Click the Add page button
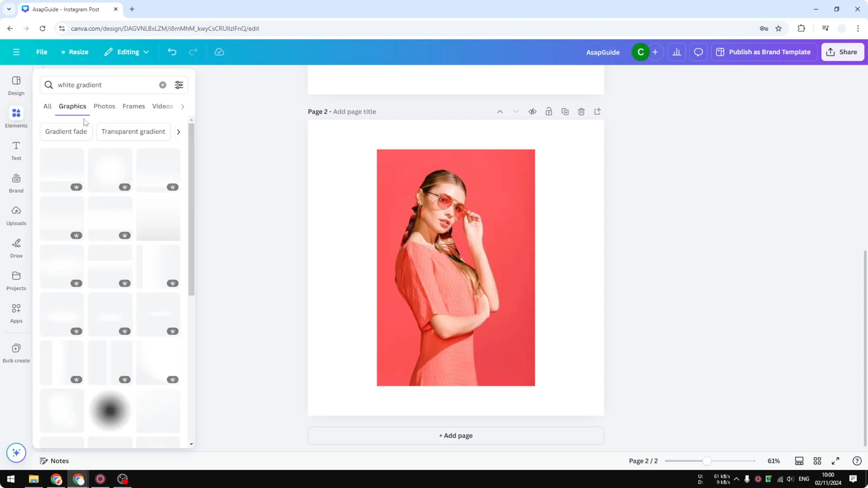The image size is (868, 488). (x=455, y=435)
